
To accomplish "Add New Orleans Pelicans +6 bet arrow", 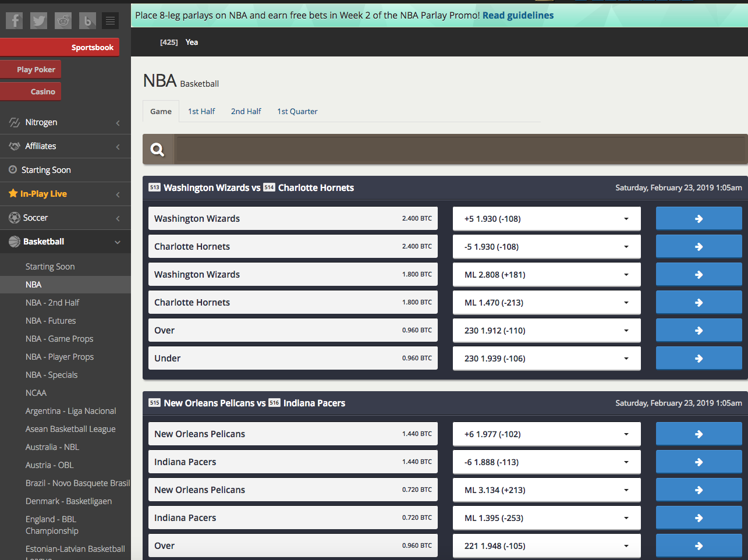I will tap(699, 434).
